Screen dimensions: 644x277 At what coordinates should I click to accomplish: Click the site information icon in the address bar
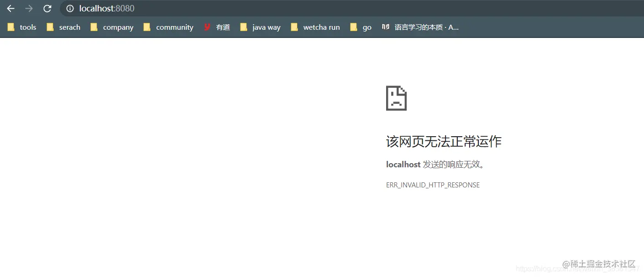(69, 8)
